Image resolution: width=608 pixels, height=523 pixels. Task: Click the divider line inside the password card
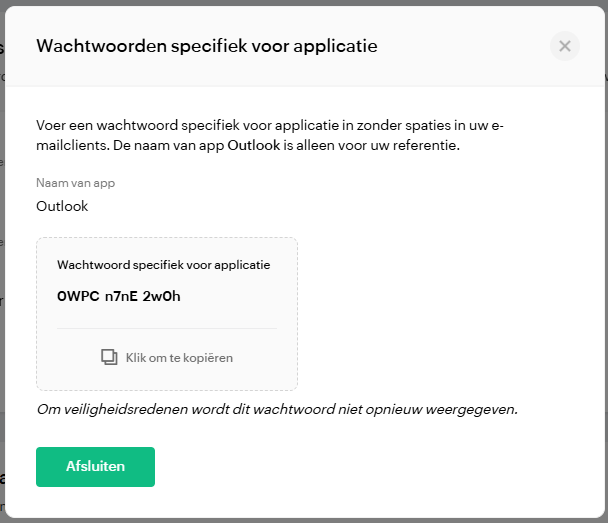[167, 328]
